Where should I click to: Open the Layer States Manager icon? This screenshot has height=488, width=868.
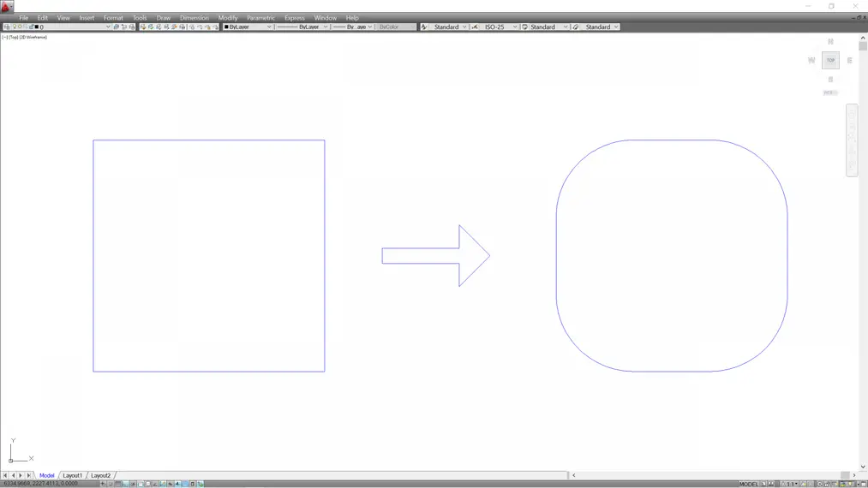click(x=132, y=27)
